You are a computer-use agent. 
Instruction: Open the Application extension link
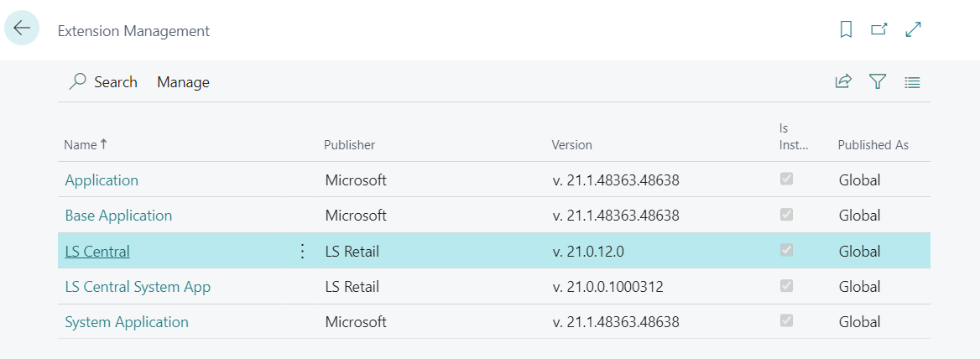pyautogui.click(x=102, y=180)
